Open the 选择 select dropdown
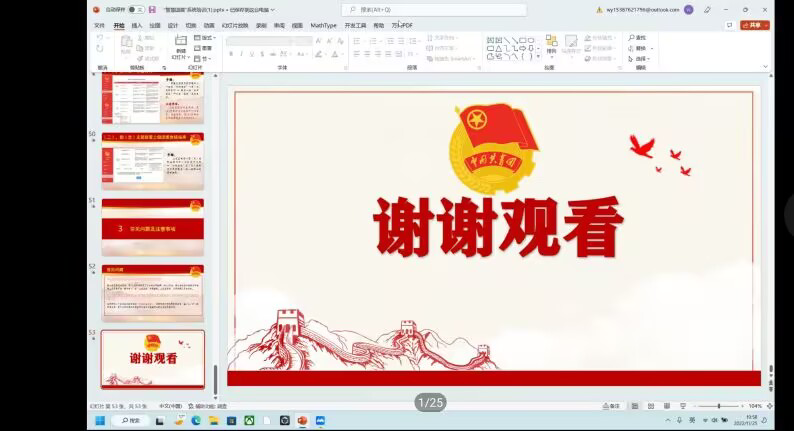This screenshot has width=794, height=431. 639,59
